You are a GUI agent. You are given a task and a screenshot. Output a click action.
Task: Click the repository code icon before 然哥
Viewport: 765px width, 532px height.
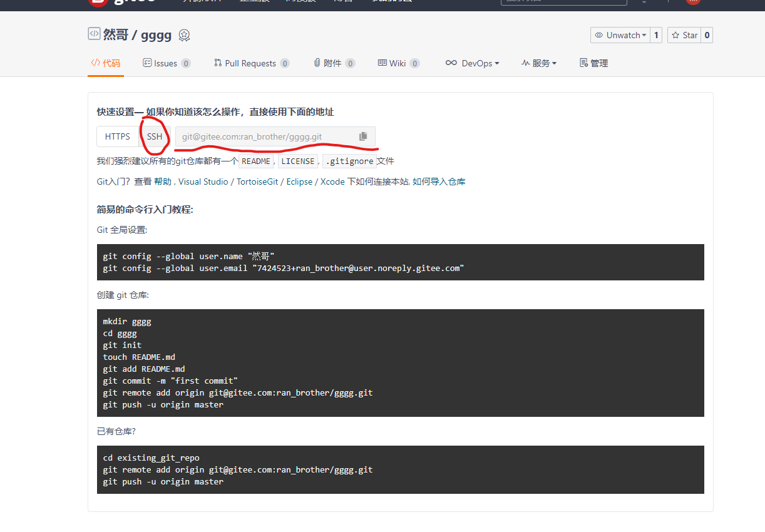[94, 34]
